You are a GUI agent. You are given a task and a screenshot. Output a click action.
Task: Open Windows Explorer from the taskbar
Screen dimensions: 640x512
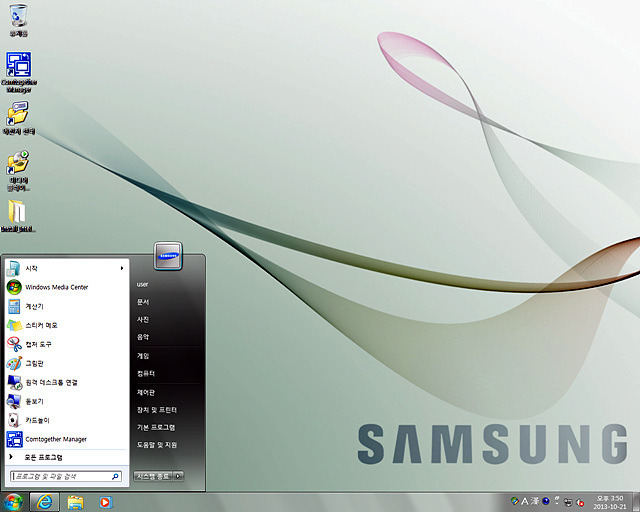click(x=76, y=502)
